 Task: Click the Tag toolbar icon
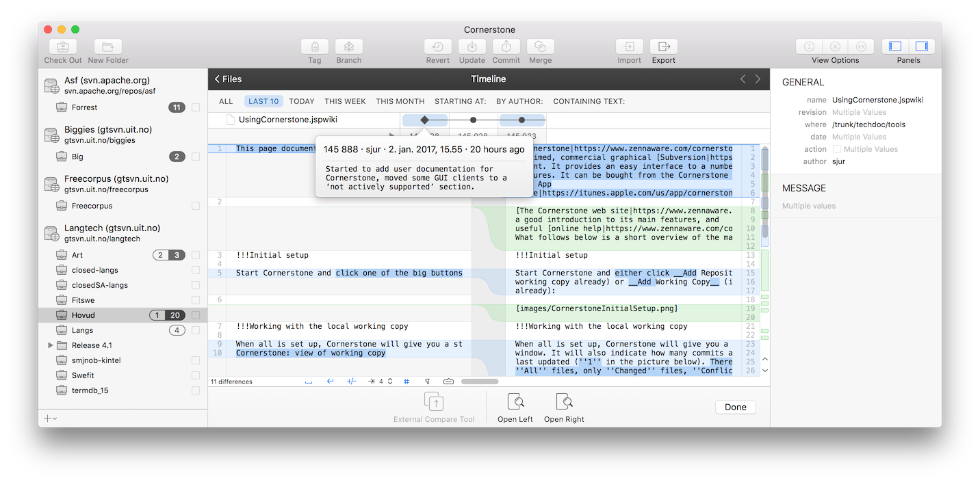(x=315, y=46)
